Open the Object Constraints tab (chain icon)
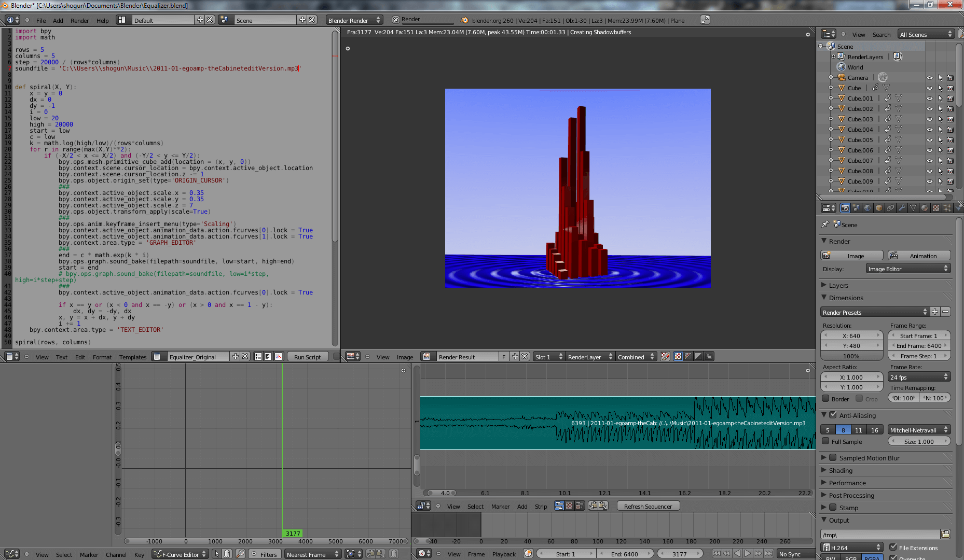This screenshot has width=964, height=560. tap(891, 208)
